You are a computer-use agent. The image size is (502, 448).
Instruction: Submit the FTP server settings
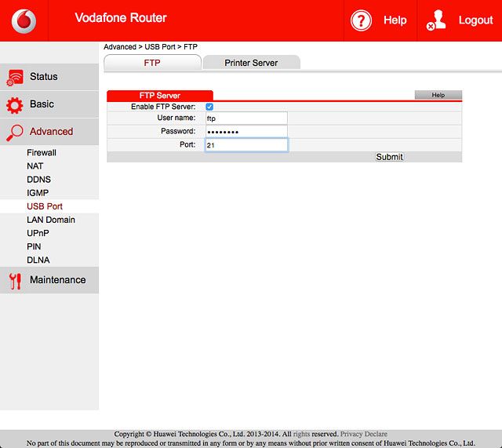coord(389,157)
